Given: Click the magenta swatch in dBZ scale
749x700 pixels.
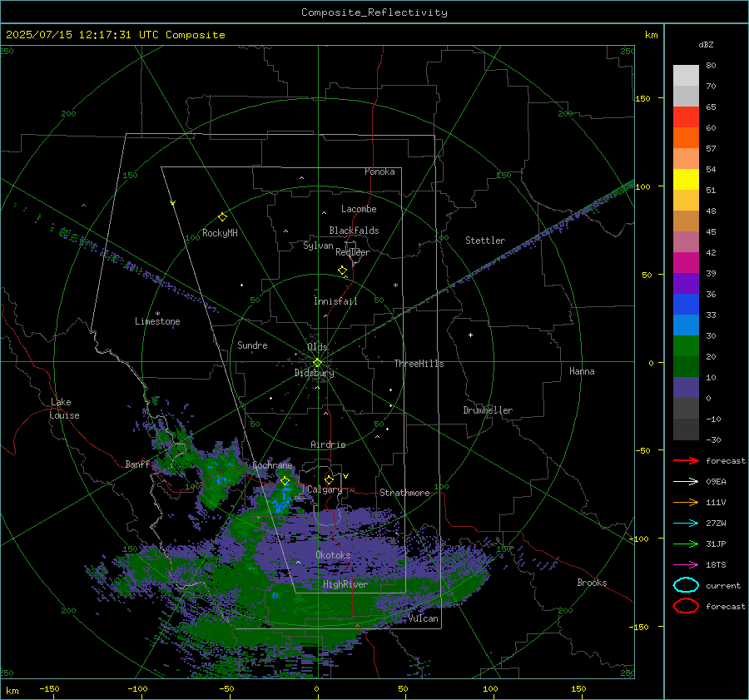Looking at the screenshot, I should pyautogui.click(x=686, y=262).
